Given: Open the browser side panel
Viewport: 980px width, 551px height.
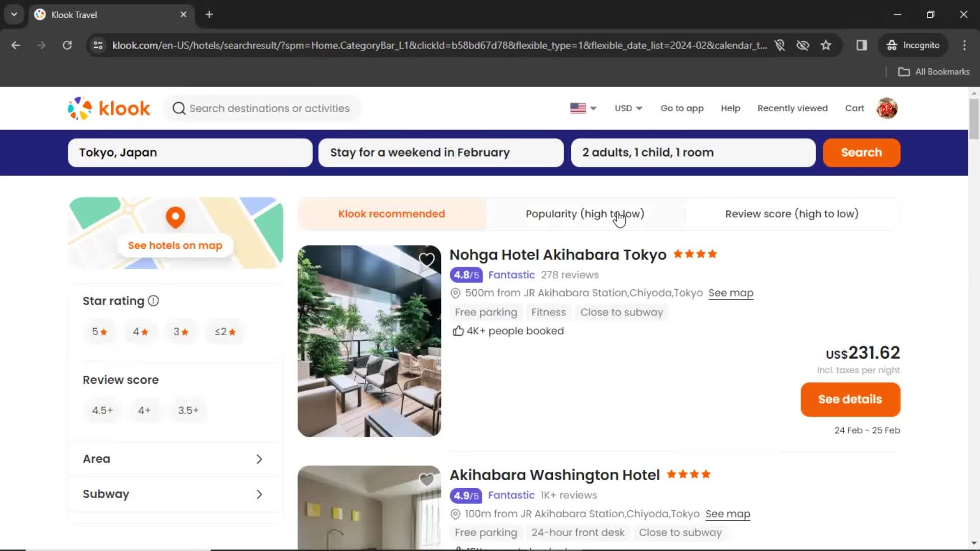Looking at the screenshot, I should 862,45.
